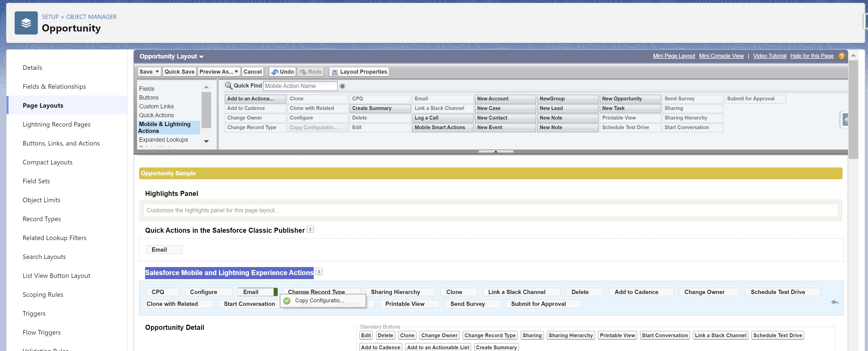The width and height of the screenshot is (868, 351).
Task: Click the Object Manager layers icon
Action: point(26,23)
